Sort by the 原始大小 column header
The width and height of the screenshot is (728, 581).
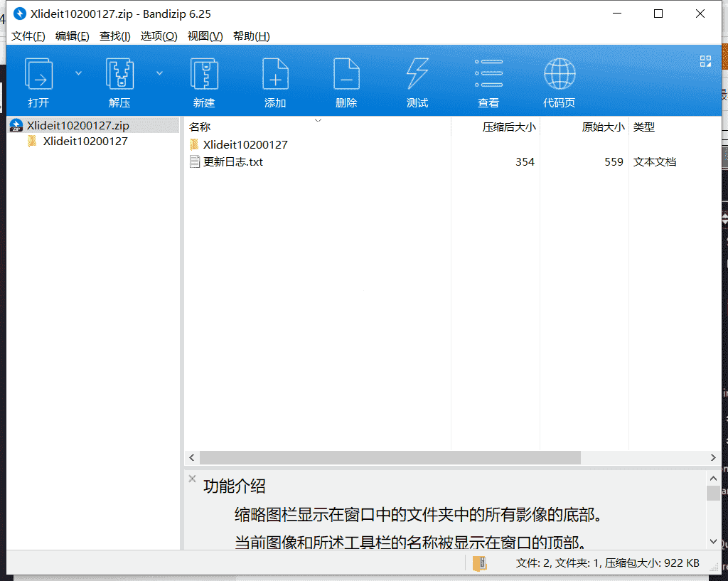click(584, 127)
